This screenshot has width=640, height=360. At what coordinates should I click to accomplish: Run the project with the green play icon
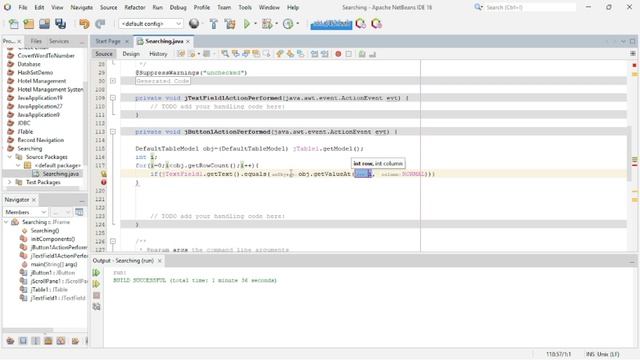(x=247, y=24)
